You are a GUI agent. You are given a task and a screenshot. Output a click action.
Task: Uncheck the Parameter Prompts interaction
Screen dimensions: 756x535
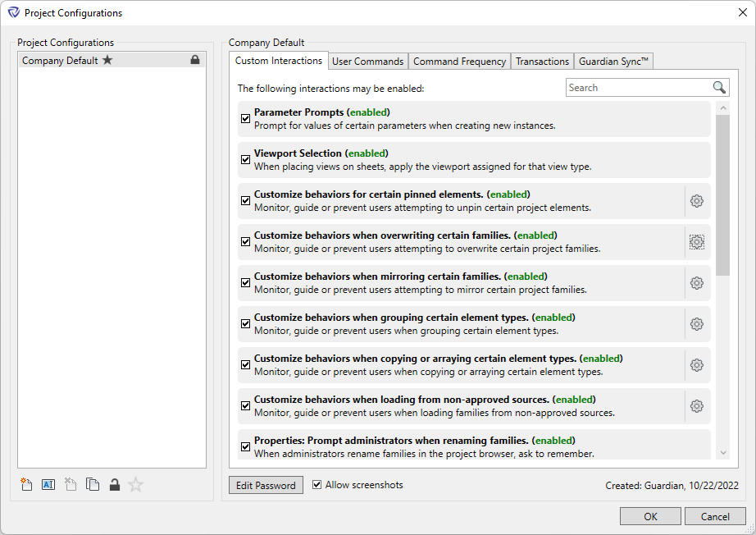pyautogui.click(x=246, y=119)
